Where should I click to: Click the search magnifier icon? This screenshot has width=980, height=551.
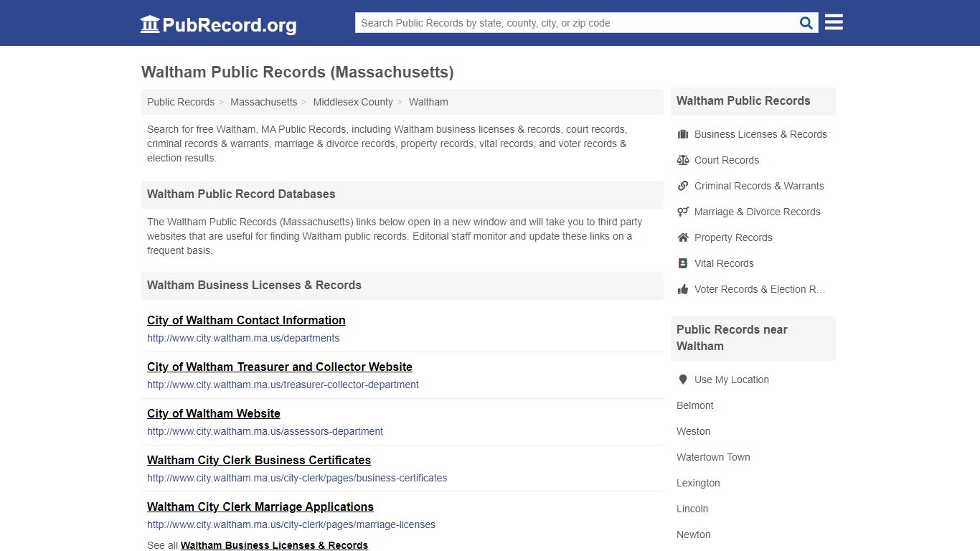806,23
